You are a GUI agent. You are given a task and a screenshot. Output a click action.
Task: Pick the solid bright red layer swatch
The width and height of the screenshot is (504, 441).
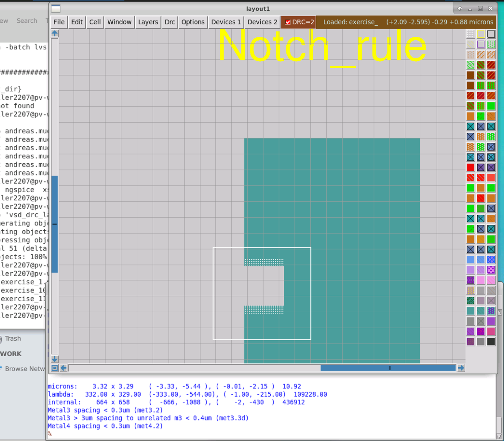click(x=470, y=167)
